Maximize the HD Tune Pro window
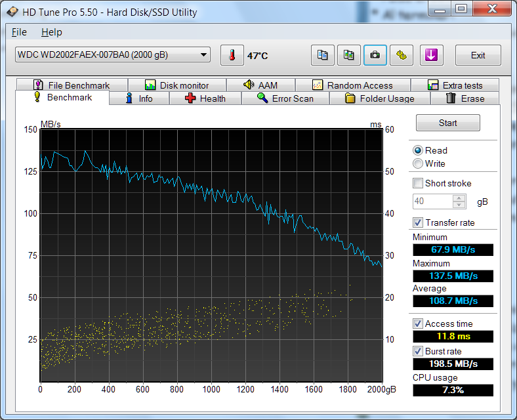The width and height of the screenshot is (517, 420). [x=461, y=9]
